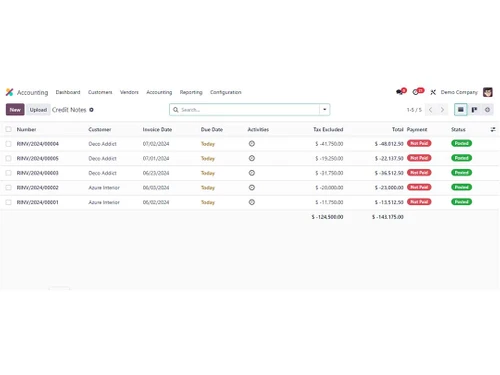Viewport: 500px width, 375px height.
Task: Click tax excluded amount $ -41,750.00
Action: [x=329, y=144]
